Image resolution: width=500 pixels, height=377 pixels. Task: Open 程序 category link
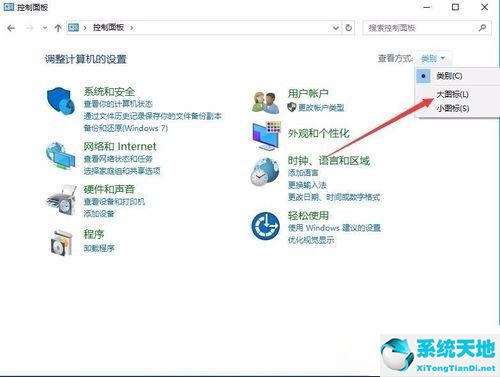click(94, 234)
